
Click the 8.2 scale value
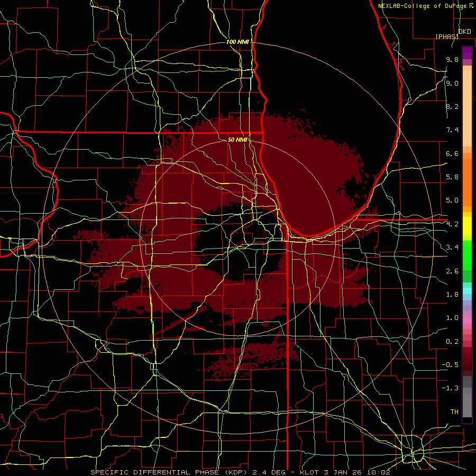pos(452,106)
